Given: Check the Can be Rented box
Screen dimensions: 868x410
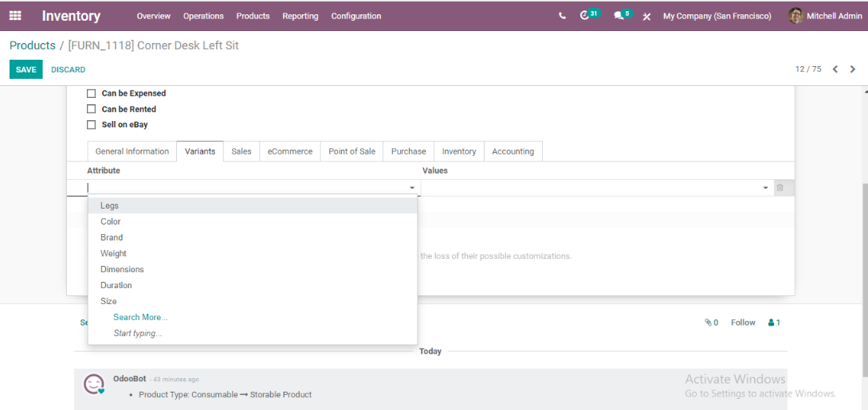Looking at the screenshot, I should [x=92, y=109].
